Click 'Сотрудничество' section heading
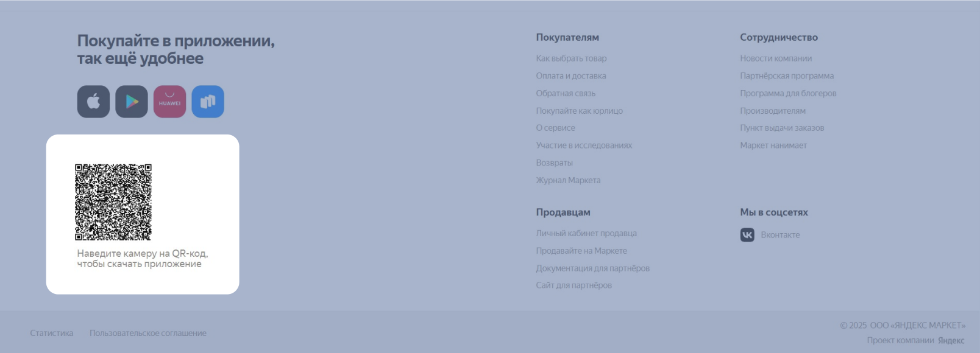The height and width of the screenshot is (353, 980). 779,37
